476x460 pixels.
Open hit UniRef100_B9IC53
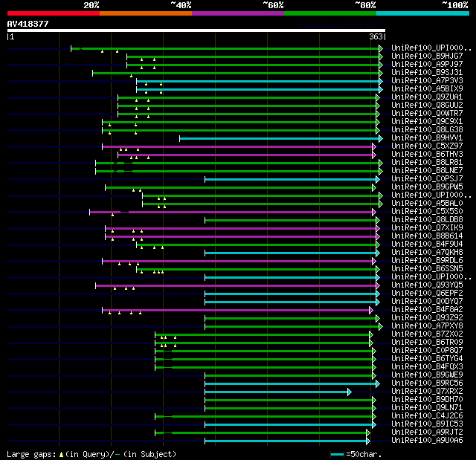427,424
